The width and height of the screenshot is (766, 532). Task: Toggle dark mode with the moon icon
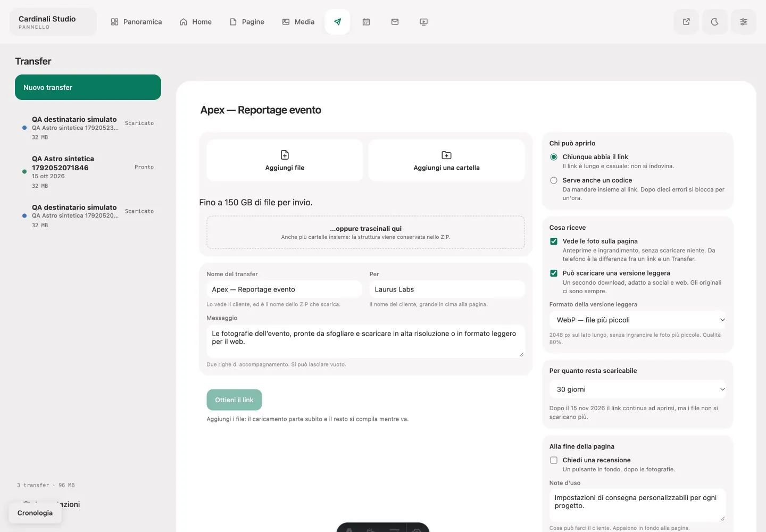[x=715, y=22]
